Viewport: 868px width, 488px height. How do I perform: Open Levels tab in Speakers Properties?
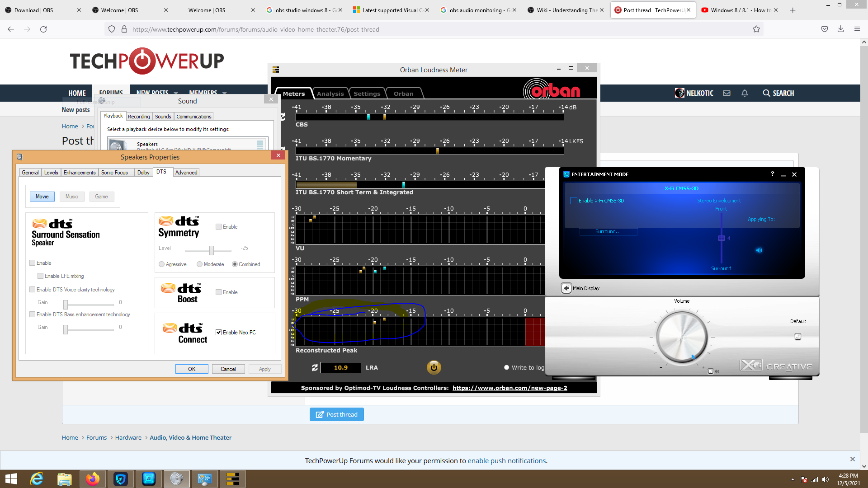pos(51,173)
